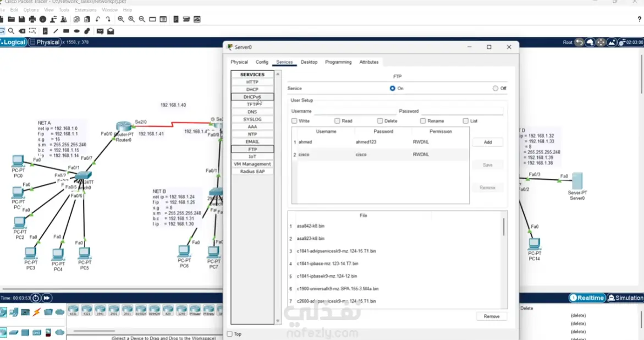Select the HTTP service

point(252,82)
